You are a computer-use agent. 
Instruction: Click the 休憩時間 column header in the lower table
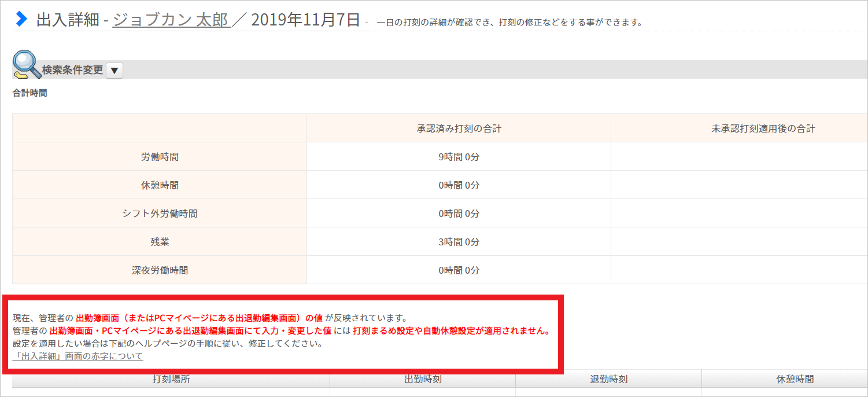tap(795, 380)
